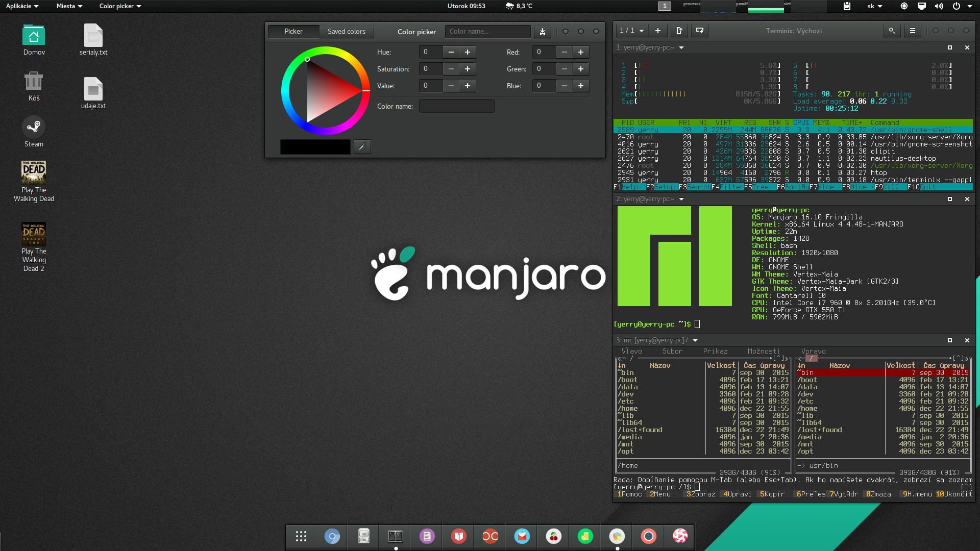Click the volume icon in top bar
The height and width of the screenshot is (551, 980).
[939, 6]
